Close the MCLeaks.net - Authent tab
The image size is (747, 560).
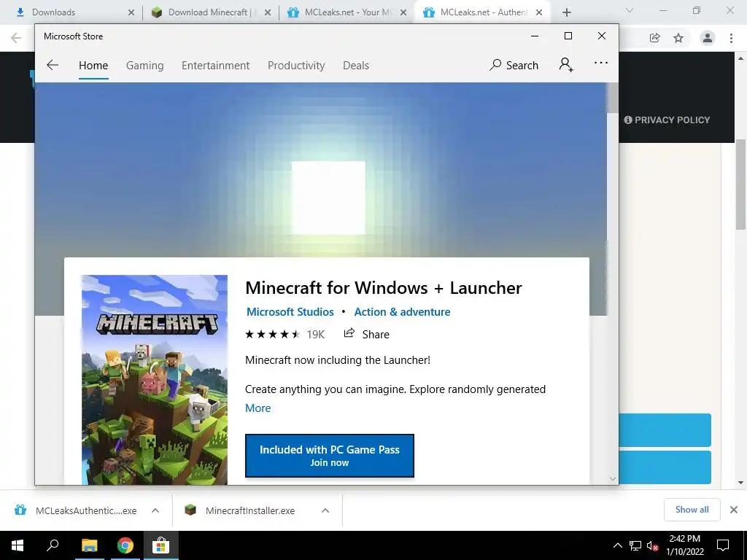pyautogui.click(x=539, y=12)
